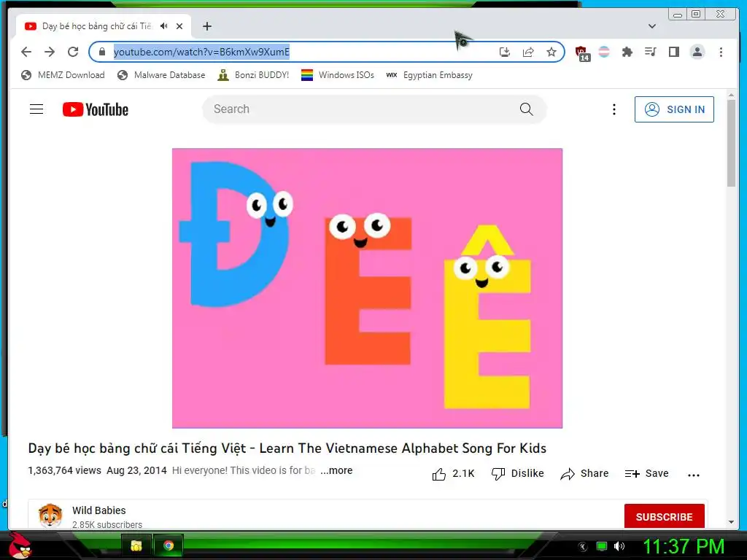The width and height of the screenshot is (747, 560).
Task: Go back using the browser back arrow
Action: tap(26, 52)
